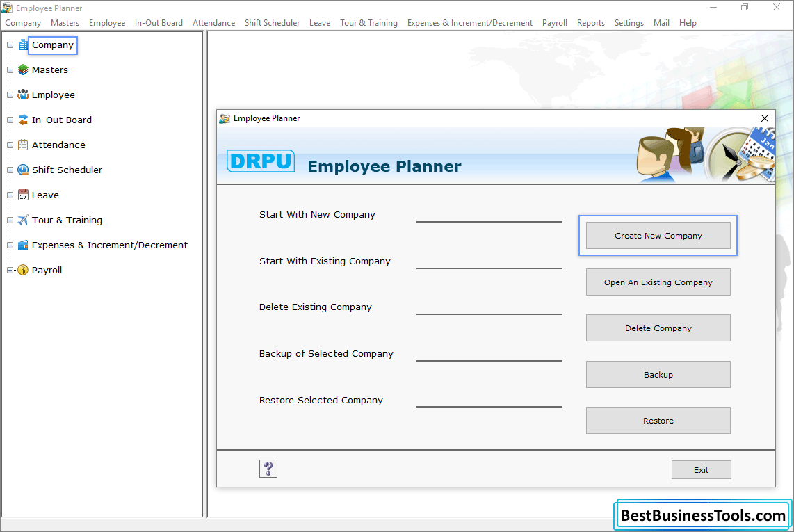This screenshot has height=532, width=794.
Task: Expand the Attendance tree node
Action: pyautogui.click(x=10, y=145)
